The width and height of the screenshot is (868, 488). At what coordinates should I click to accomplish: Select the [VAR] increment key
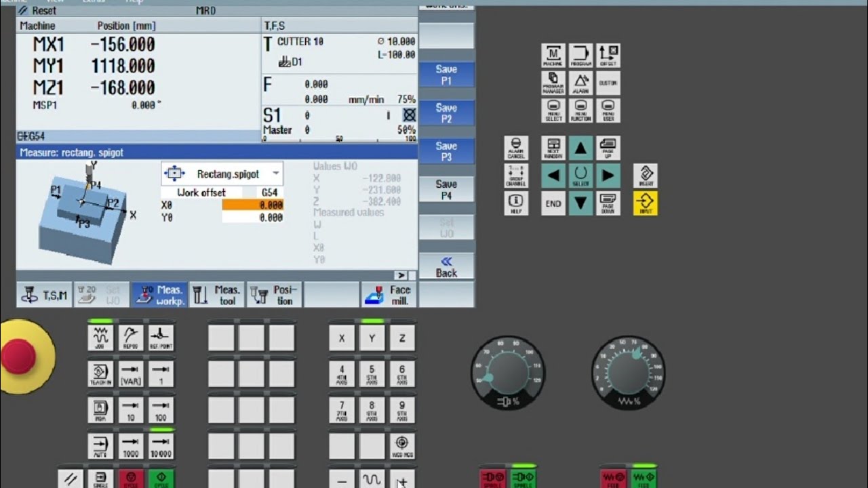pos(131,374)
